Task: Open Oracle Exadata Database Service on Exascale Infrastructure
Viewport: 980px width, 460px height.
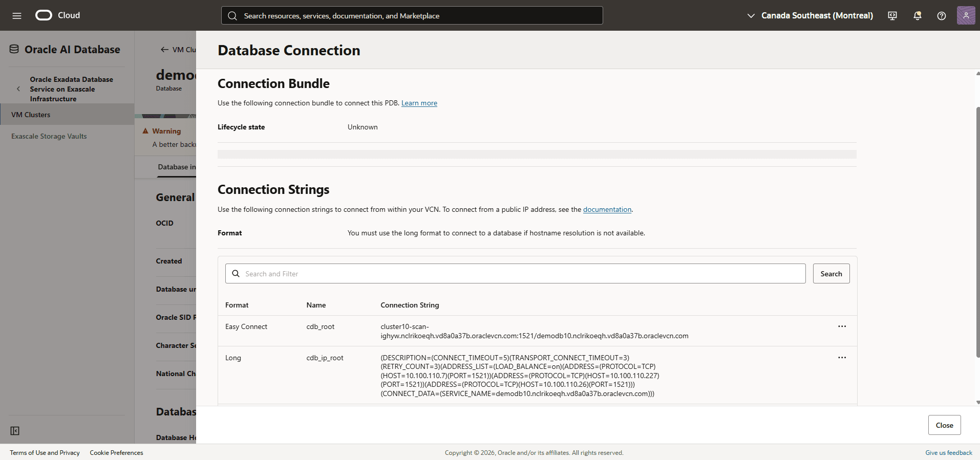Action: click(71, 89)
